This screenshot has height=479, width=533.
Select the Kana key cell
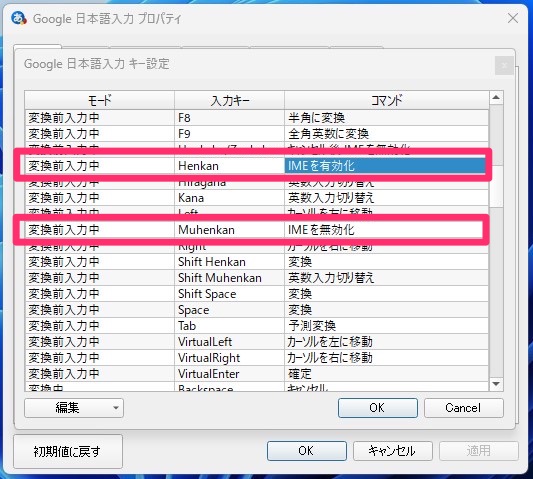click(229, 198)
